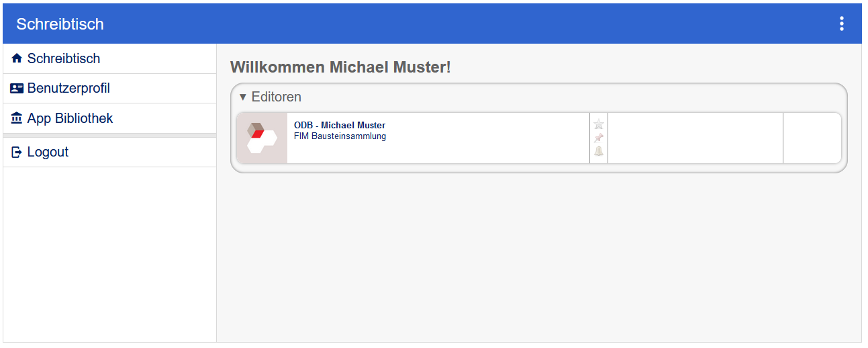Click the Benutzerprofil ID card icon
Screen dimensions: 868x348
[17, 89]
